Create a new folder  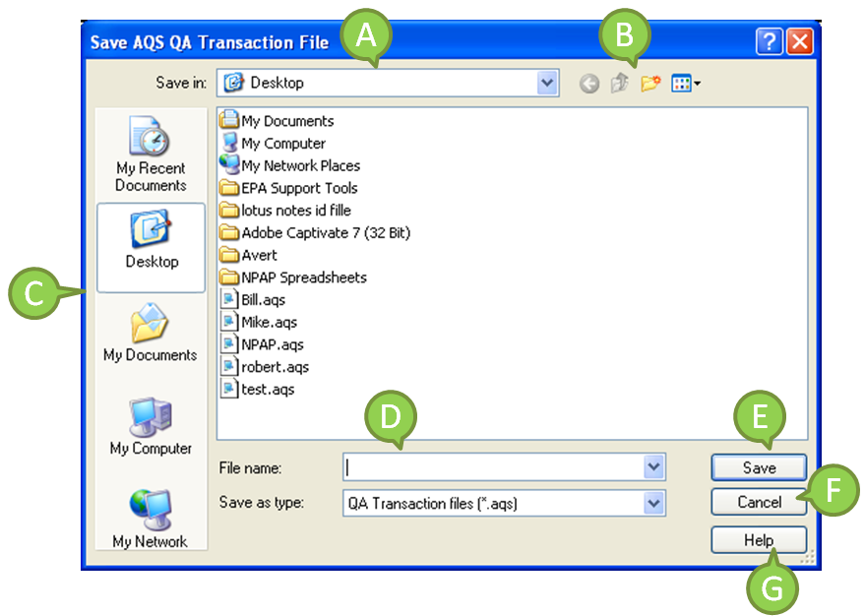649,84
